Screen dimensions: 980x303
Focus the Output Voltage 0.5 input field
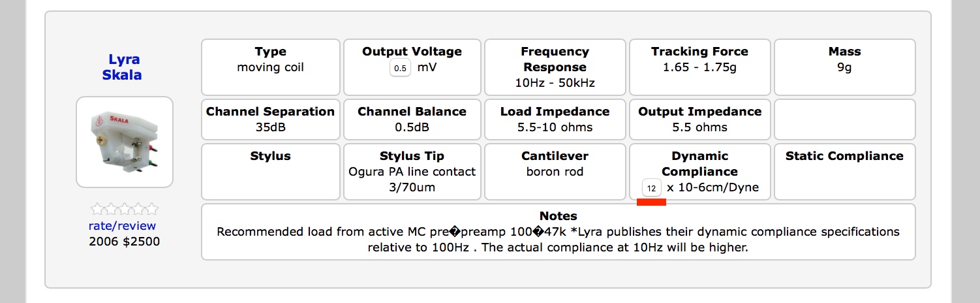[400, 68]
